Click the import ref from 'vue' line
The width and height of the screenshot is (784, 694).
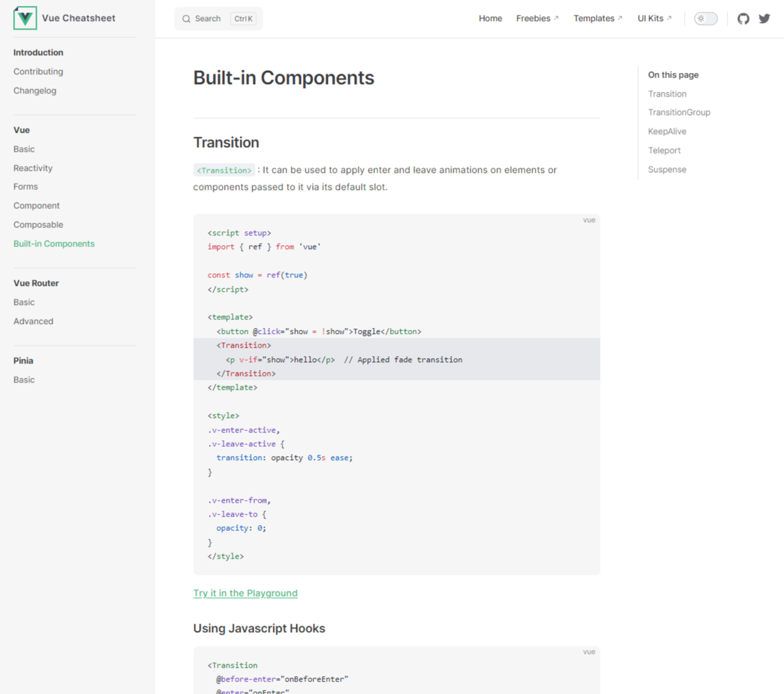264,247
